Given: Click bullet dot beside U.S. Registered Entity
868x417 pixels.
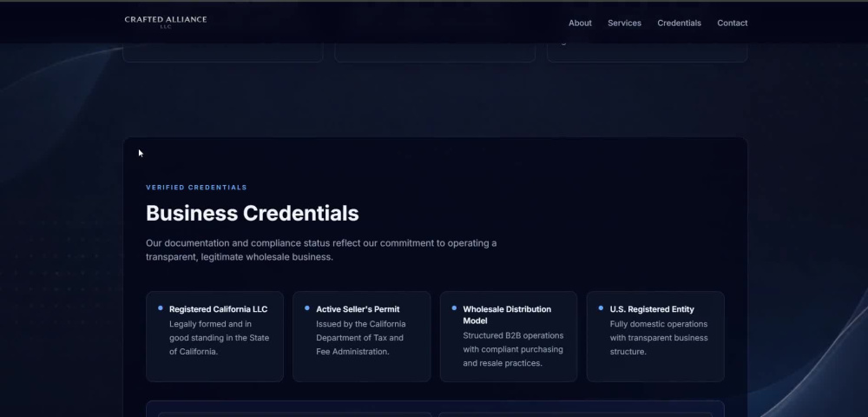Looking at the screenshot, I should tap(602, 308).
